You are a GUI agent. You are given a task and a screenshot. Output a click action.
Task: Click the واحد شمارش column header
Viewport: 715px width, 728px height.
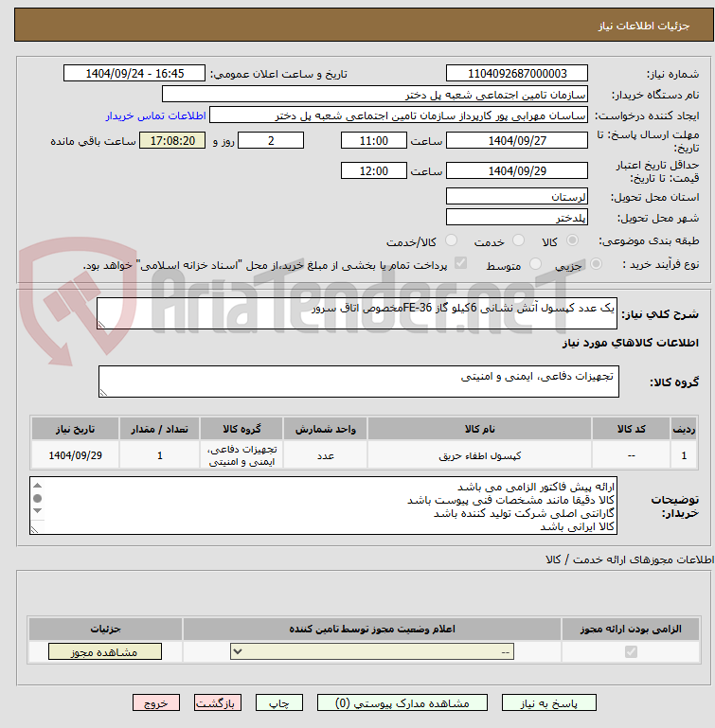[x=325, y=429]
